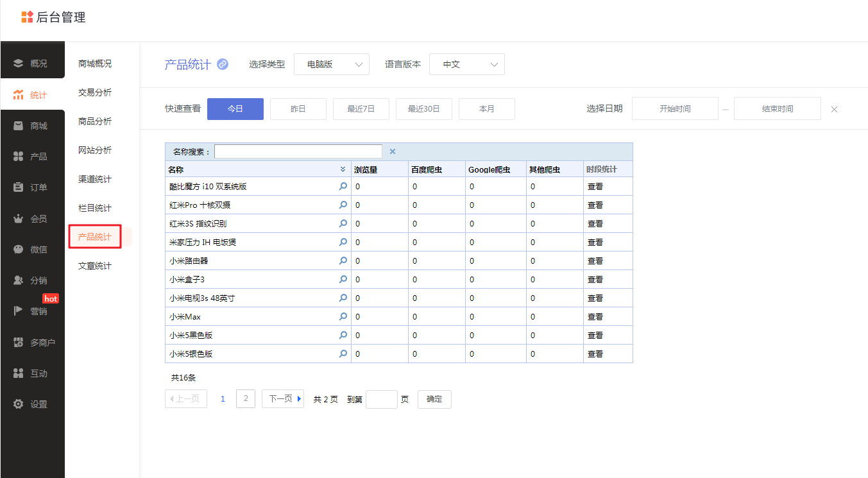The height and width of the screenshot is (478, 868).
Task: Open the 微信 sidebar section
Action: pos(32,250)
